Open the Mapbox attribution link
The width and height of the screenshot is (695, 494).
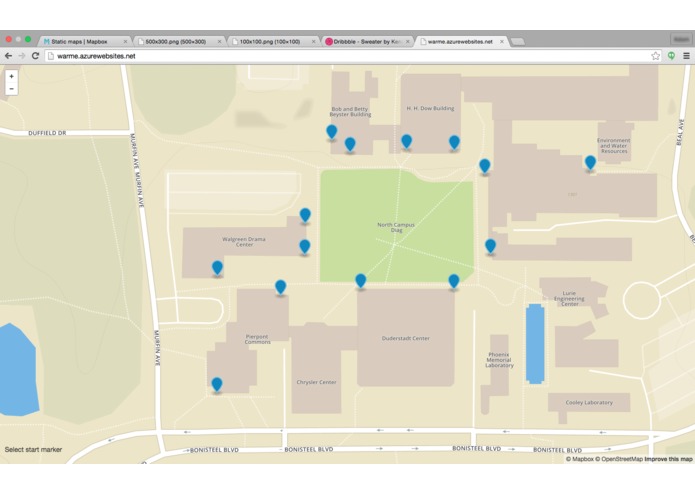click(x=579, y=459)
